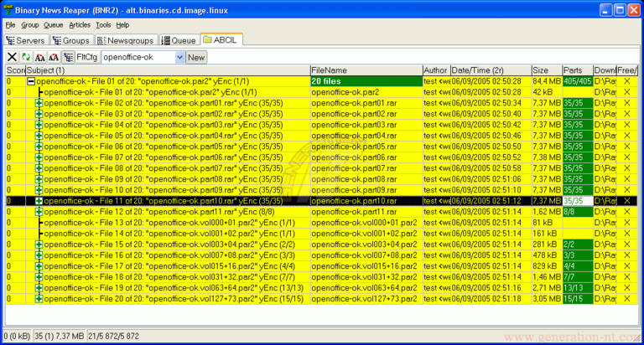
Task: Open the FltCfg filter configuration
Action: tap(87, 57)
